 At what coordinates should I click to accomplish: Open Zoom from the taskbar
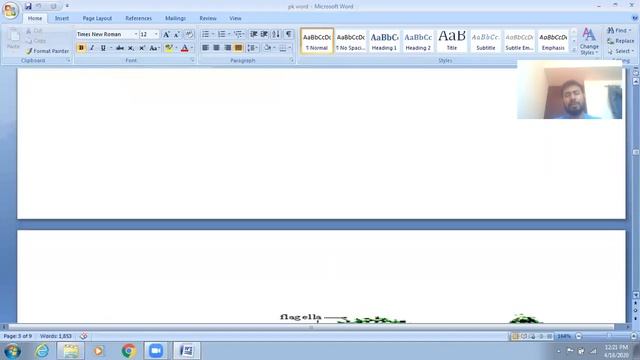(156, 351)
